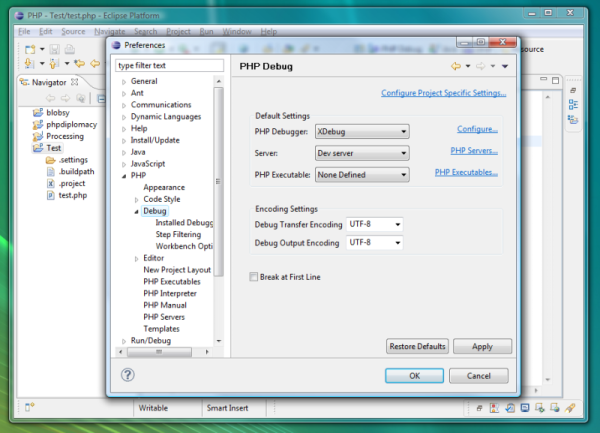Click the fast view icon in status bar
The image size is (600, 433).
coord(29,407)
